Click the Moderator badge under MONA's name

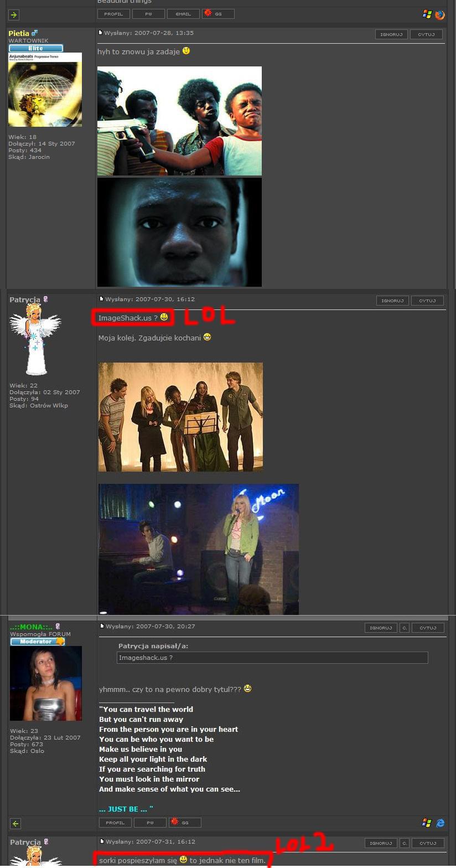[38, 642]
